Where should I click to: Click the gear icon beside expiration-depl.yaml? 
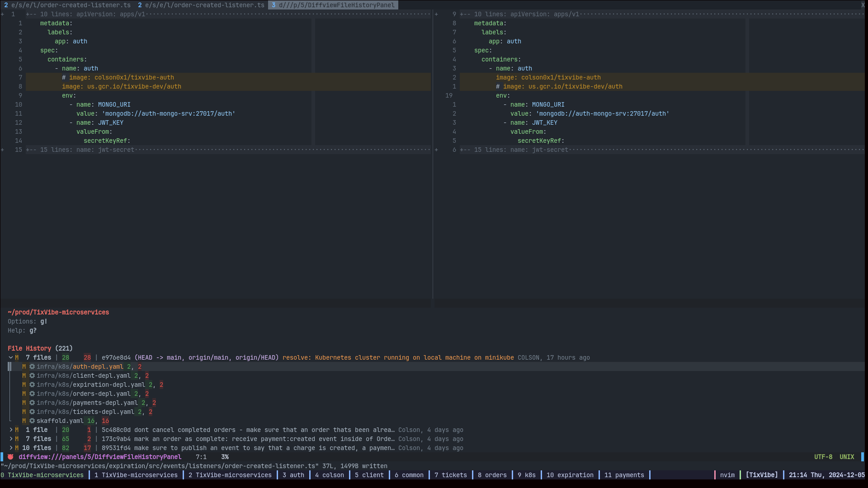coord(32,385)
